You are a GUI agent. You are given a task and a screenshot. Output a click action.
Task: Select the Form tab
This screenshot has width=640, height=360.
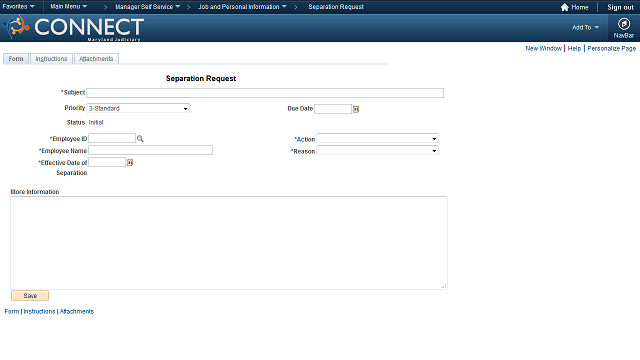pyautogui.click(x=16, y=59)
